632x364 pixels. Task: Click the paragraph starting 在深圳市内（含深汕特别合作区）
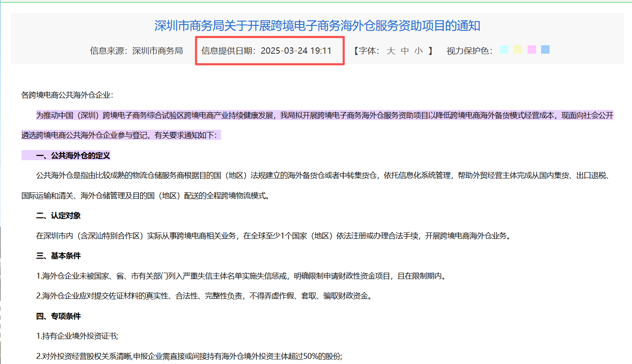coord(273,236)
